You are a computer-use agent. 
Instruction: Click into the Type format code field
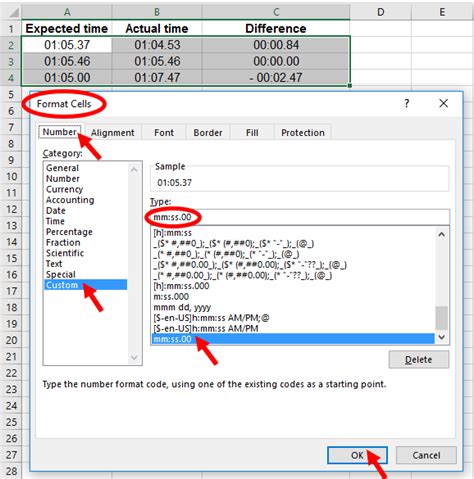pyautogui.click(x=300, y=217)
